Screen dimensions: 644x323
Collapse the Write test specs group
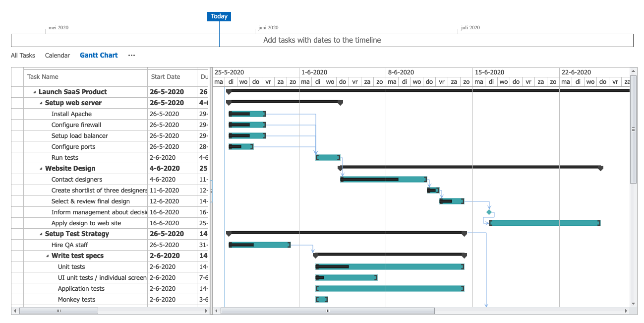[48, 256]
